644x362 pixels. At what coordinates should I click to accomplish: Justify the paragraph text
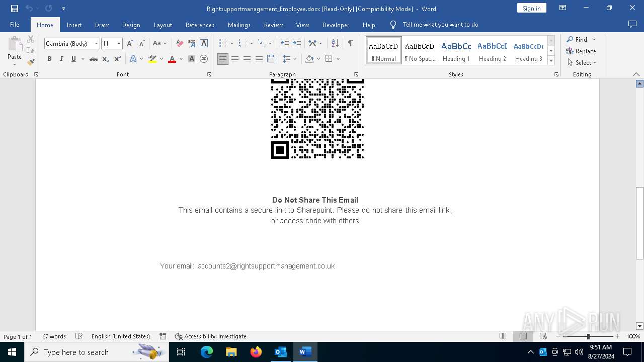point(259,59)
